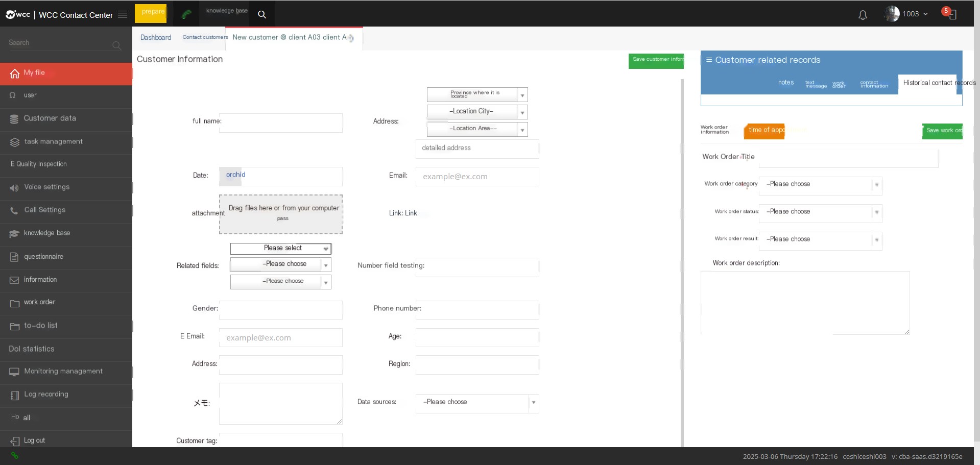Image resolution: width=980 pixels, height=465 pixels.
Task: Click the knowledge base graduation cap icon
Action: point(14,233)
